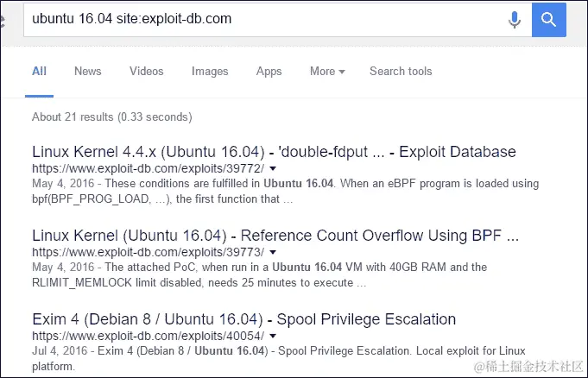Click the About 21 results count text
Image resolution: width=588 pixels, height=378 pixels.
112,117
